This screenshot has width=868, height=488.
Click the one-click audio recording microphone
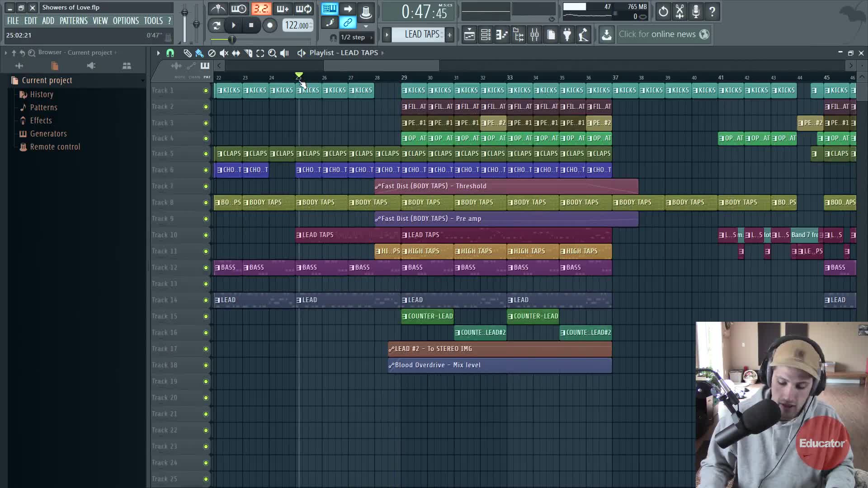click(696, 12)
